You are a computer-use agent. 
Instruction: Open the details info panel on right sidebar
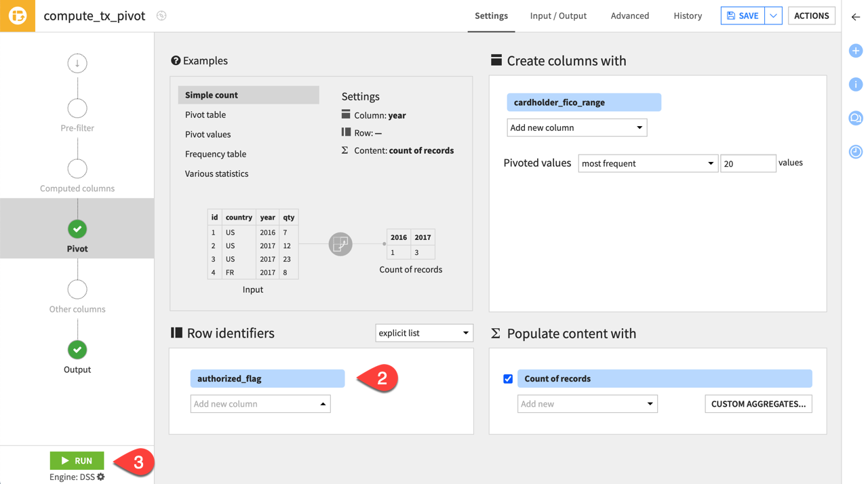[855, 84]
